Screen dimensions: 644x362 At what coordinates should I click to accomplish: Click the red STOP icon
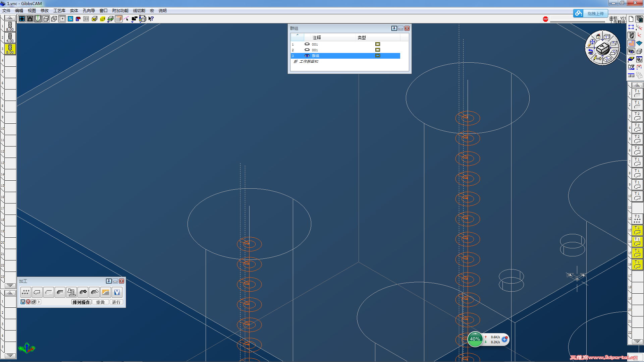tap(545, 19)
